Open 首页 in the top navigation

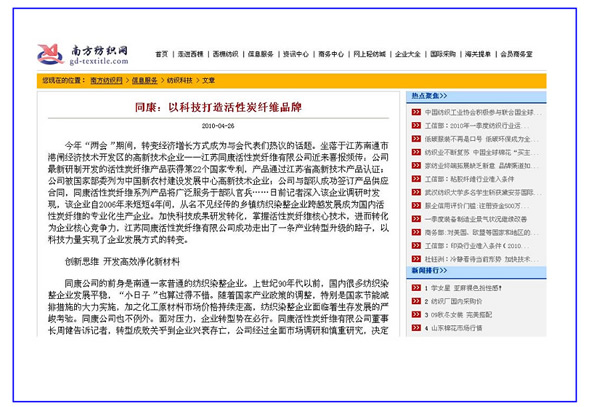161,54
